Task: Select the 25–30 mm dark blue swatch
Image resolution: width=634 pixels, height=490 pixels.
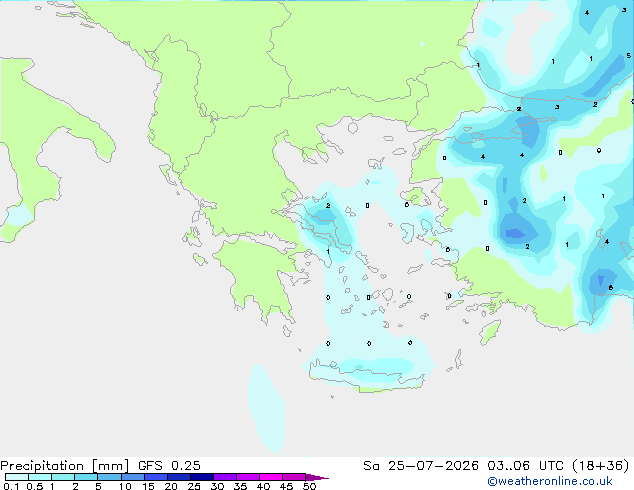Action: pyautogui.click(x=202, y=477)
